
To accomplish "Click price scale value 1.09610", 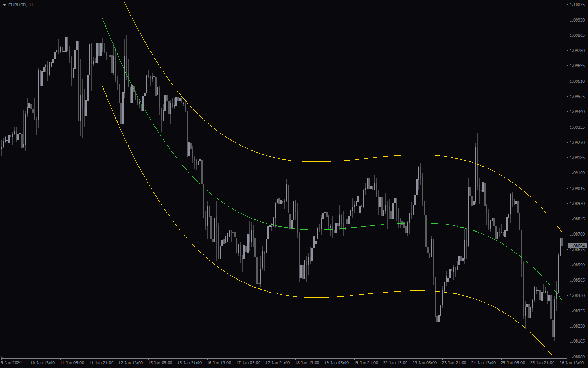I will tap(577, 81).
